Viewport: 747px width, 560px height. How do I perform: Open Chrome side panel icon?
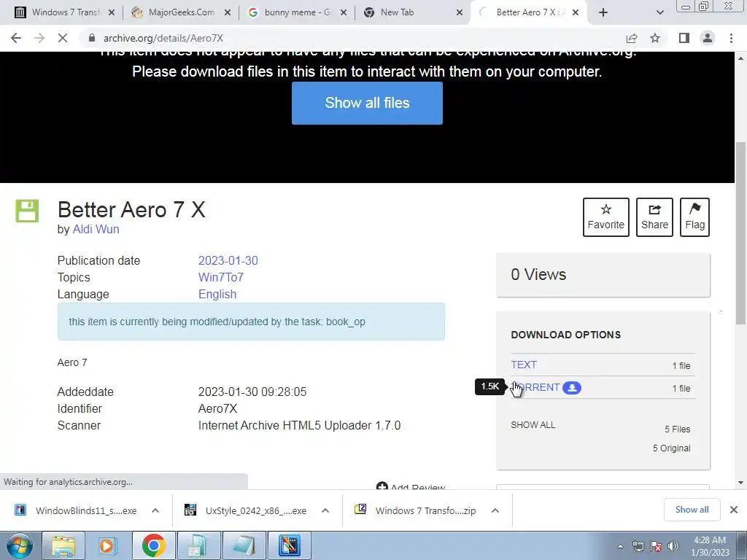[x=684, y=38]
